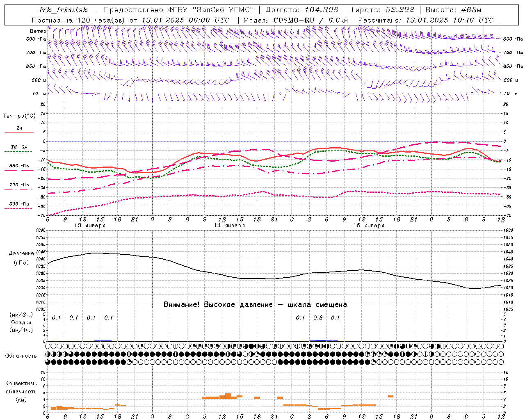Click the Давление chart label
525x420 pixels.
coord(21,253)
